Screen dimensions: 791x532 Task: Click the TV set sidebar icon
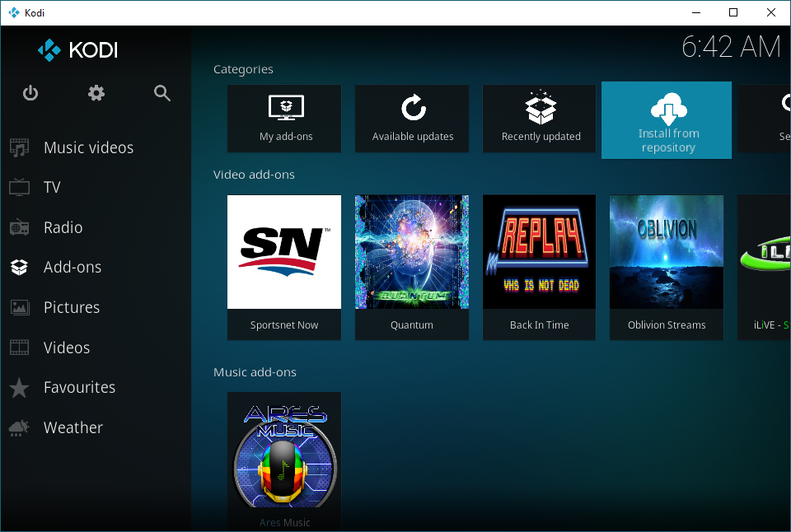click(19, 187)
